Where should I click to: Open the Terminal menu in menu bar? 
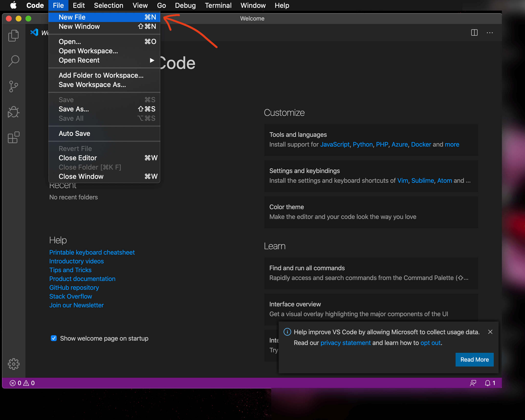[218, 5]
